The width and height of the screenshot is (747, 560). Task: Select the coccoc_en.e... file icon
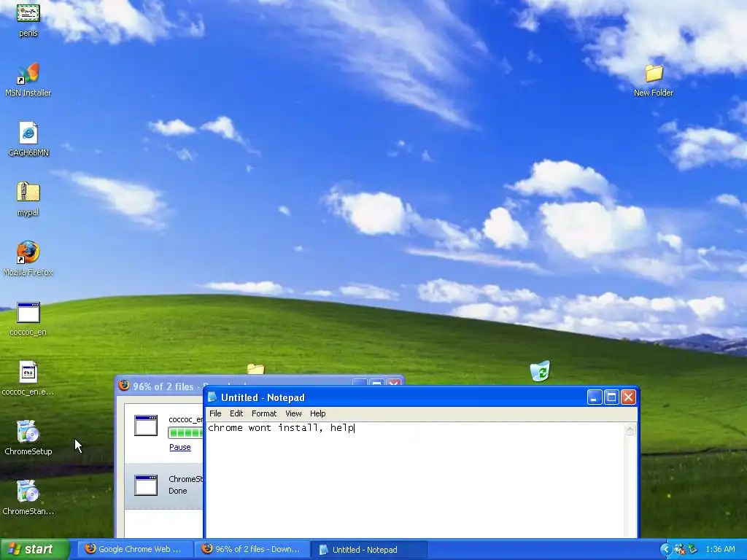28,372
